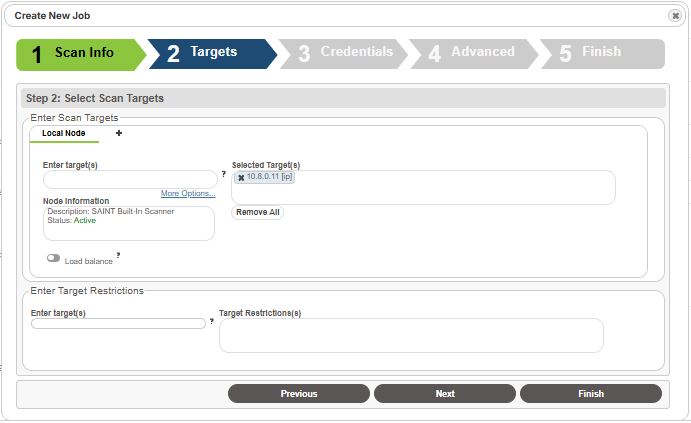Viewport: 691px width, 423px height.
Task: Focus the target restrictions input field
Action: point(118,323)
